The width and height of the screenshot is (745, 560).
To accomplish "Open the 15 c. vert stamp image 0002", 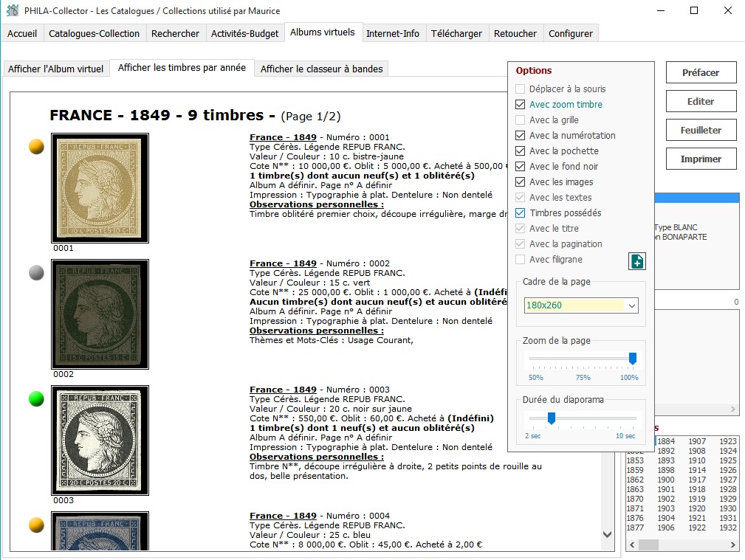I will [x=100, y=314].
